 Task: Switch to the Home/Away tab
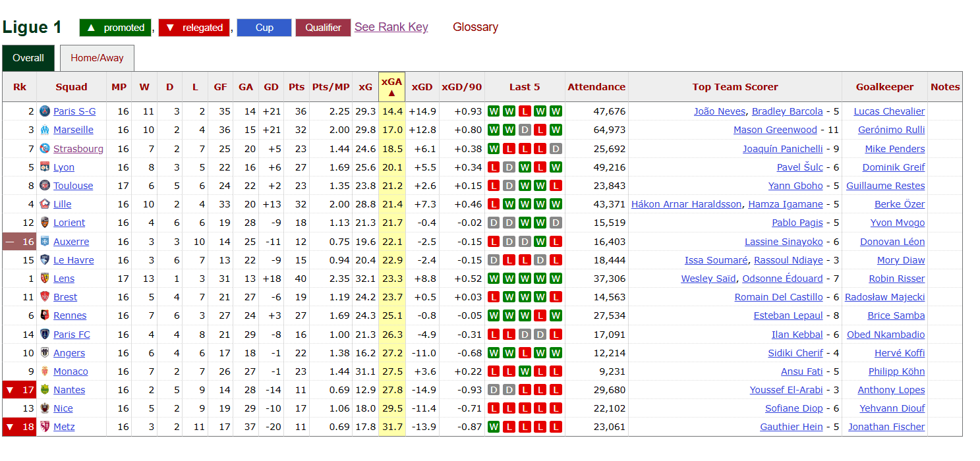(97, 58)
